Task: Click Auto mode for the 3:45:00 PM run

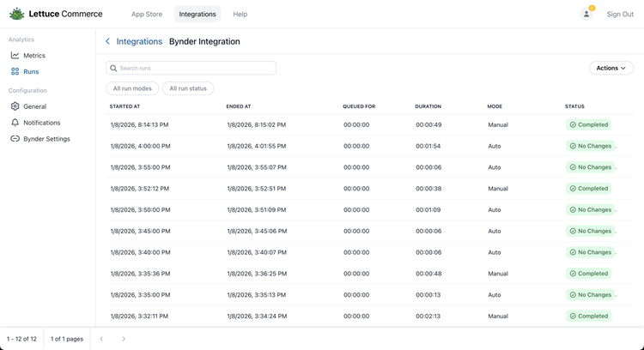Action: (494, 231)
